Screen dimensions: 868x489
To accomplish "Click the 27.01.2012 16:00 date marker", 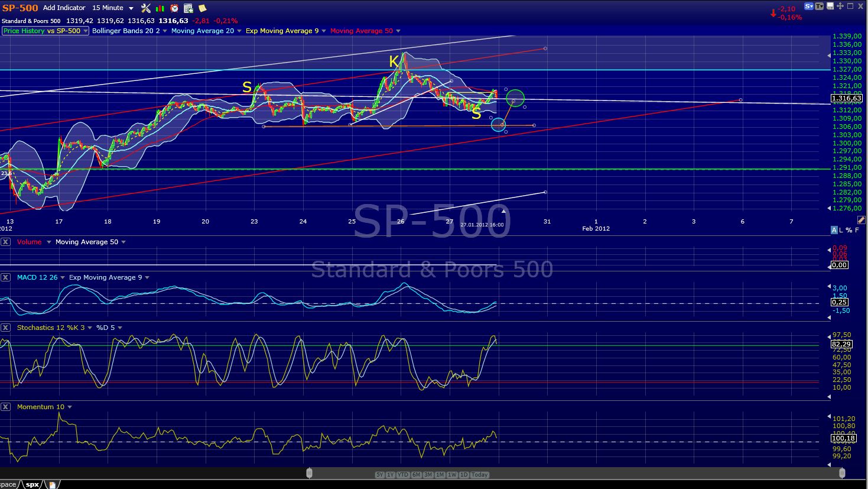I will (x=482, y=225).
